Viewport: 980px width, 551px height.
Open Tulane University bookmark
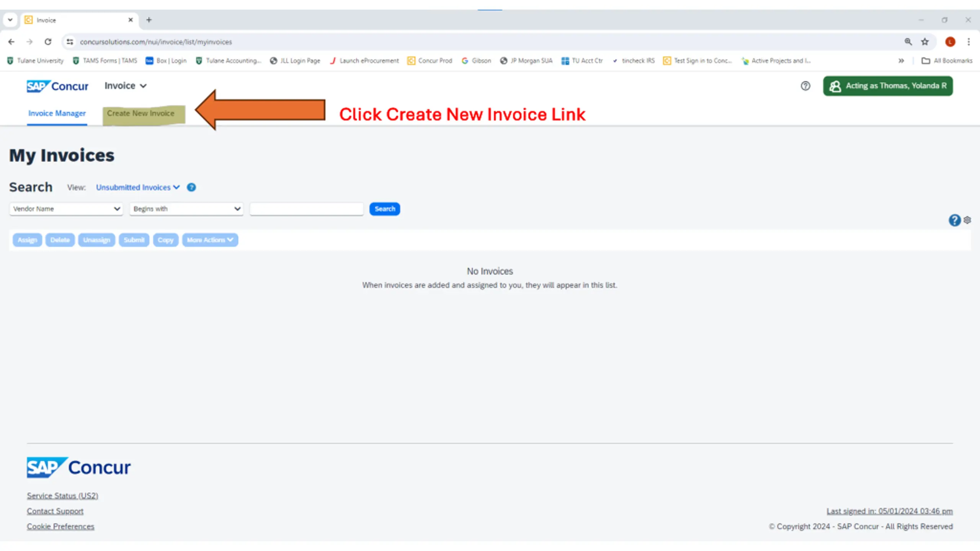coord(36,60)
